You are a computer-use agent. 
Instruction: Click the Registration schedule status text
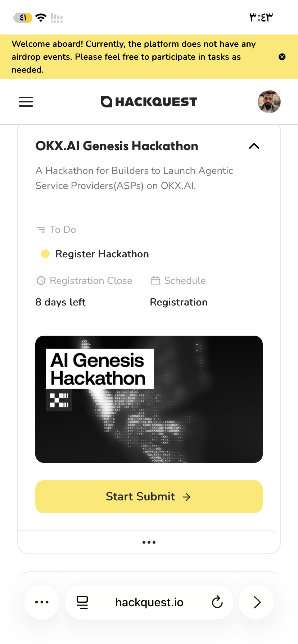[x=179, y=302]
